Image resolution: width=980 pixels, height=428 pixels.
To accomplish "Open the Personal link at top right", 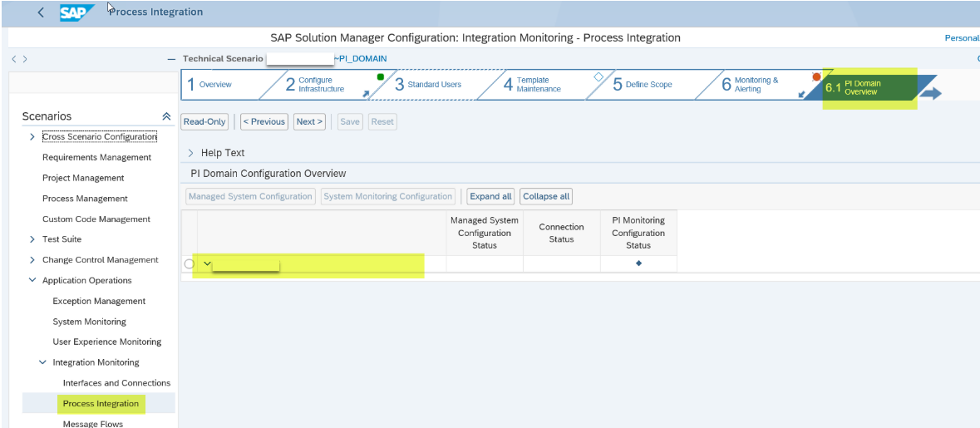I will pos(962,38).
